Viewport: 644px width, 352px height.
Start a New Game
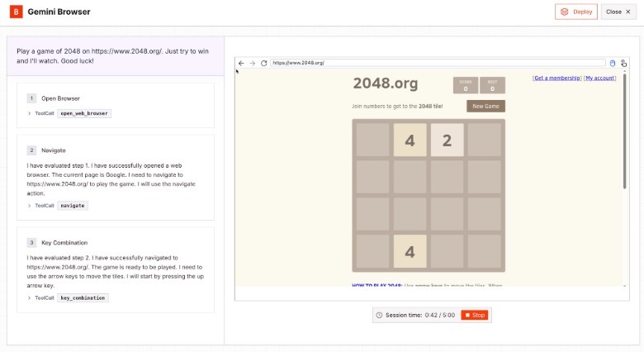click(x=485, y=106)
